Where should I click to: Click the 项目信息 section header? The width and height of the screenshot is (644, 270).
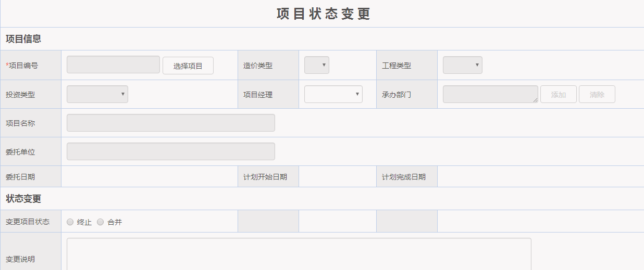click(x=23, y=39)
